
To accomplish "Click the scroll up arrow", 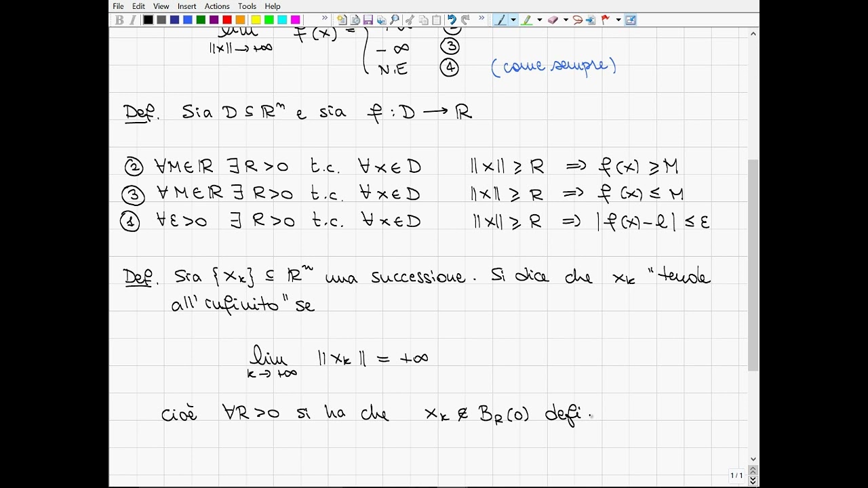I will point(753,33).
